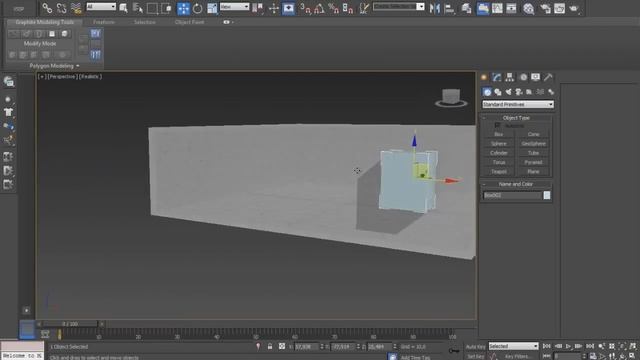Screen dimensions: 640x360
Task: Click the Cone primitive button
Action: pos(533,134)
